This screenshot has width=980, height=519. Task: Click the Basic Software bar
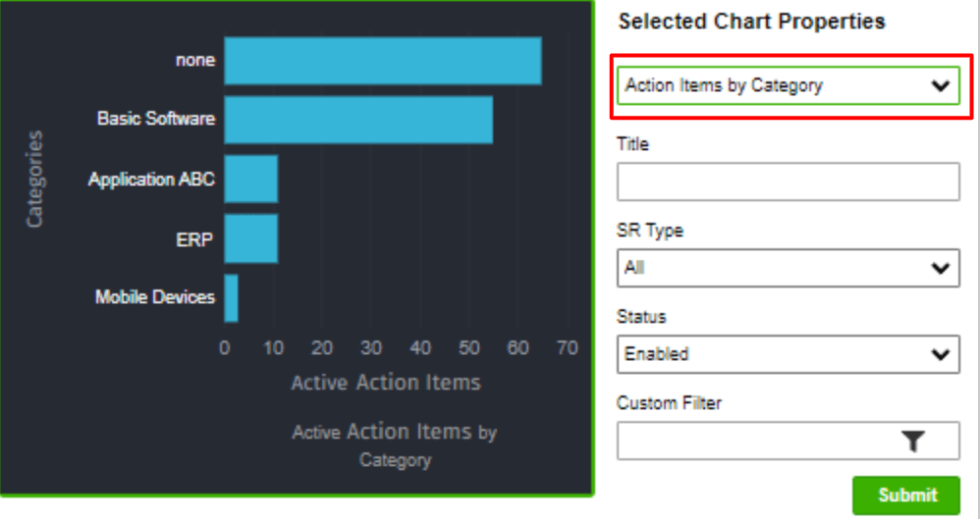click(358, 120)
